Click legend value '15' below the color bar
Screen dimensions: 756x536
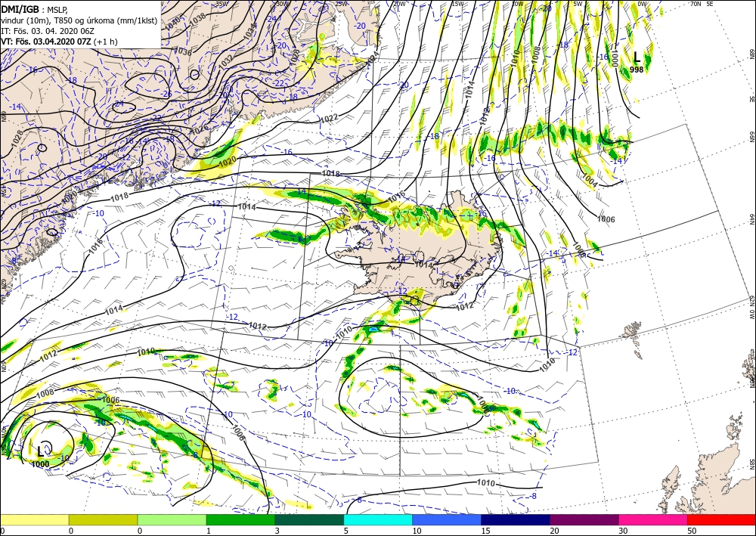485,531
